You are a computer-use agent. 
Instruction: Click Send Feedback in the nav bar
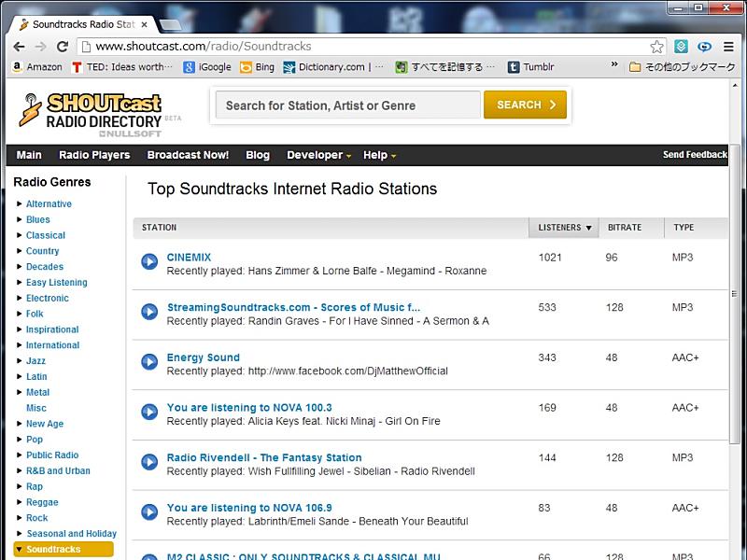click(x=695, y=155)
